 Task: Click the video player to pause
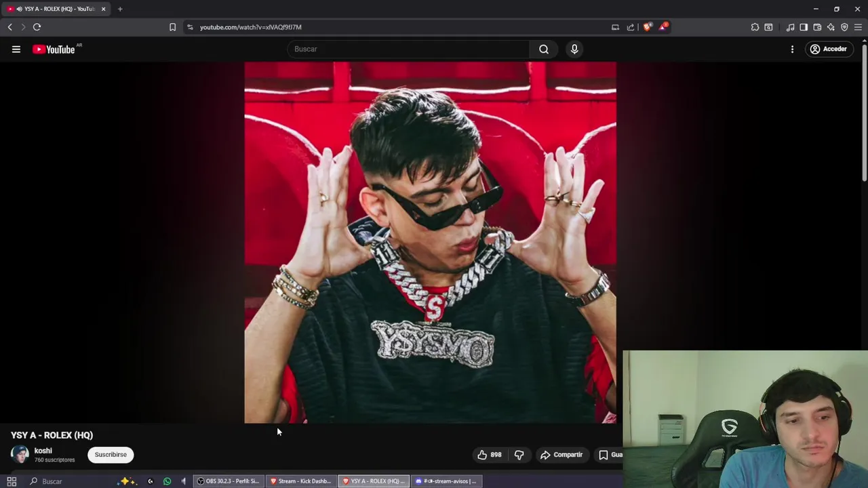(430, 242)
